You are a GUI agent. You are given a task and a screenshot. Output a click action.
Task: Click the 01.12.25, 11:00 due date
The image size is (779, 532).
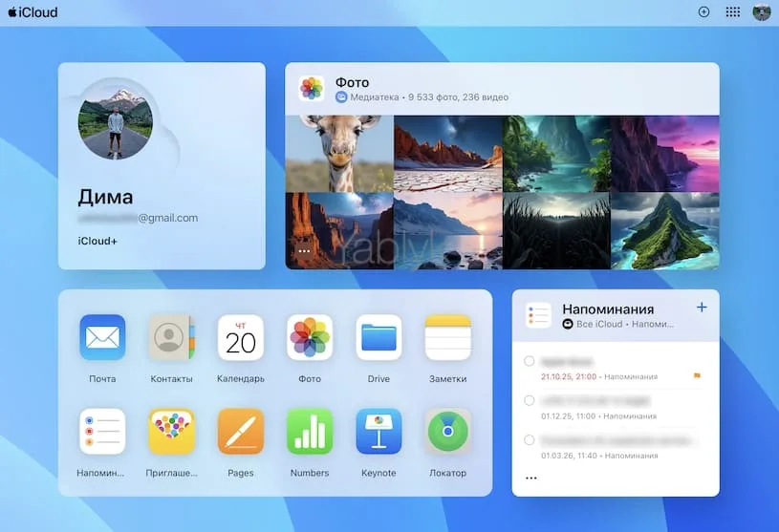tap(569, 415)
